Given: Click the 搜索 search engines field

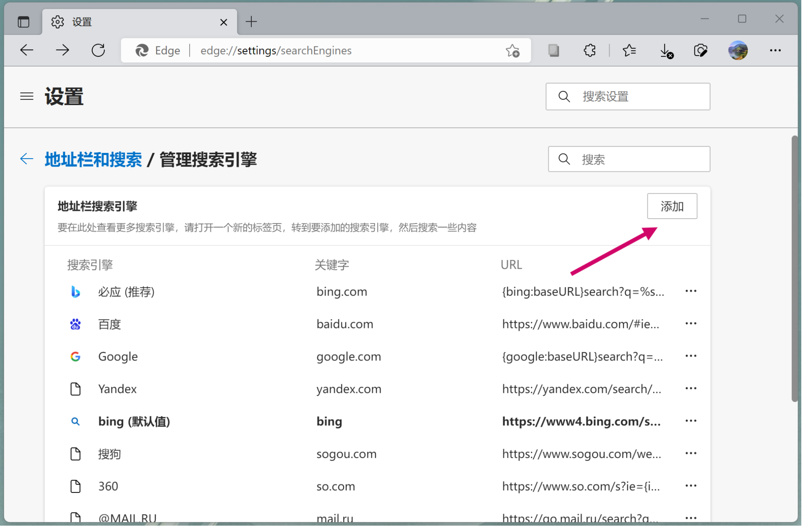Looking at the screenshot, I should pyautogui.click(x=629, y=159).
